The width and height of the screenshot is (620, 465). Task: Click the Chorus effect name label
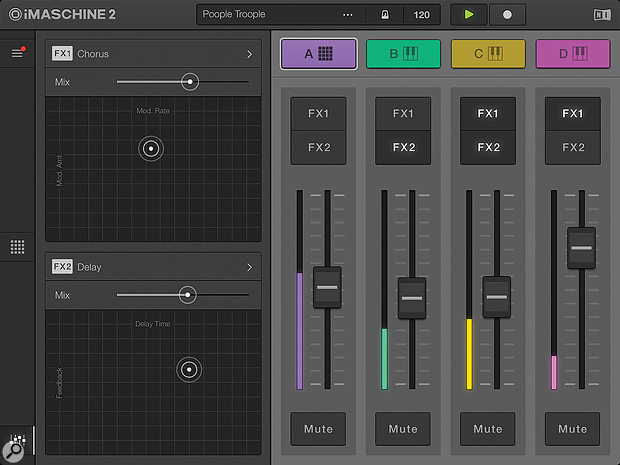point(93,54)
